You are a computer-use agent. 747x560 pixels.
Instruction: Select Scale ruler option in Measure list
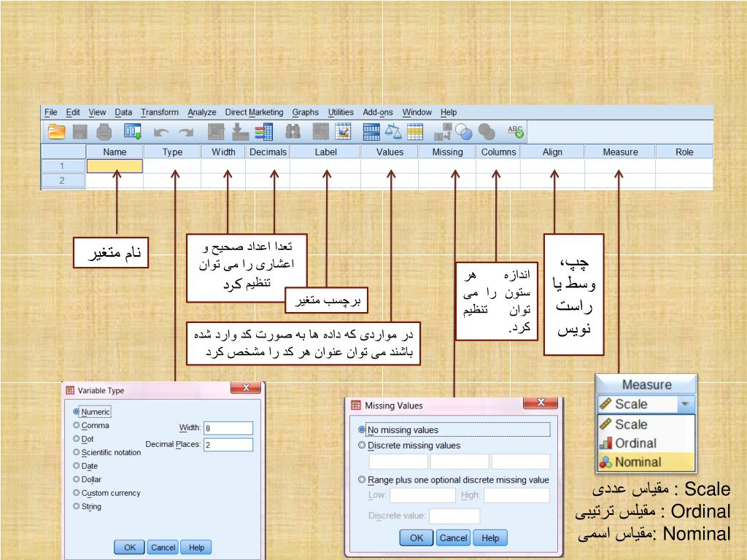tap(646, 424)
